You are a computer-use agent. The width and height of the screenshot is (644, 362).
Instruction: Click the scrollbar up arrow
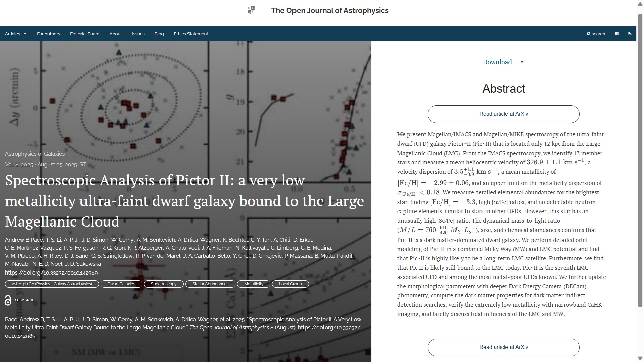click(640, 4)
